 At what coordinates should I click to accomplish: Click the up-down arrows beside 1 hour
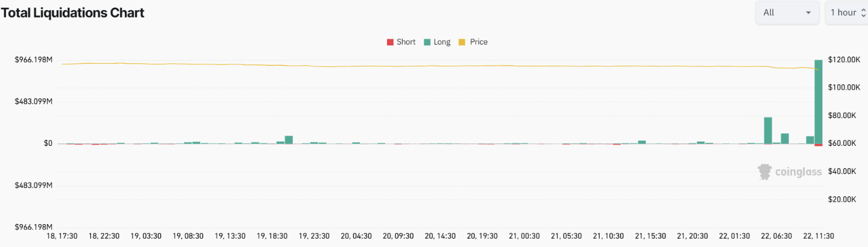[862, 13]
